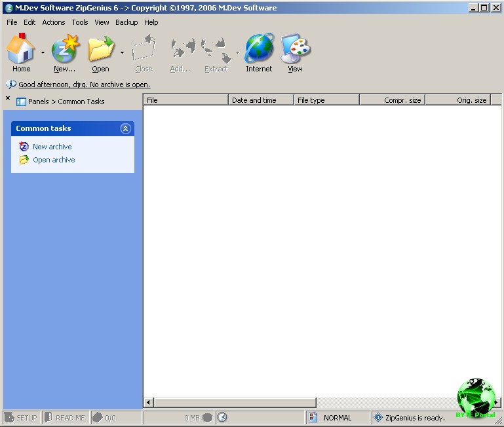Click the 'Panels > Common Tasks' breadcrumb
Screen dimensions: 504x427
(x=66, y=102)
